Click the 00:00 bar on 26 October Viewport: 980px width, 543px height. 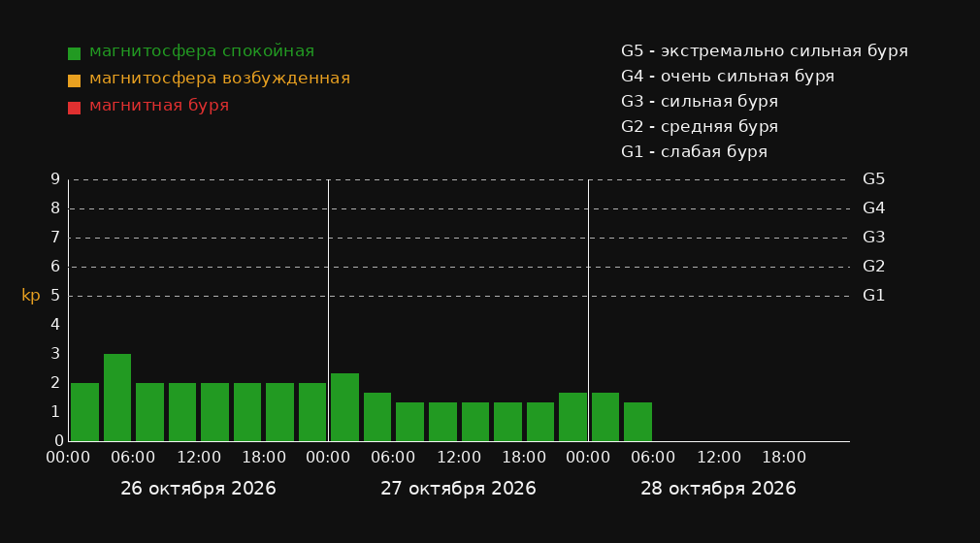point(85,412)
